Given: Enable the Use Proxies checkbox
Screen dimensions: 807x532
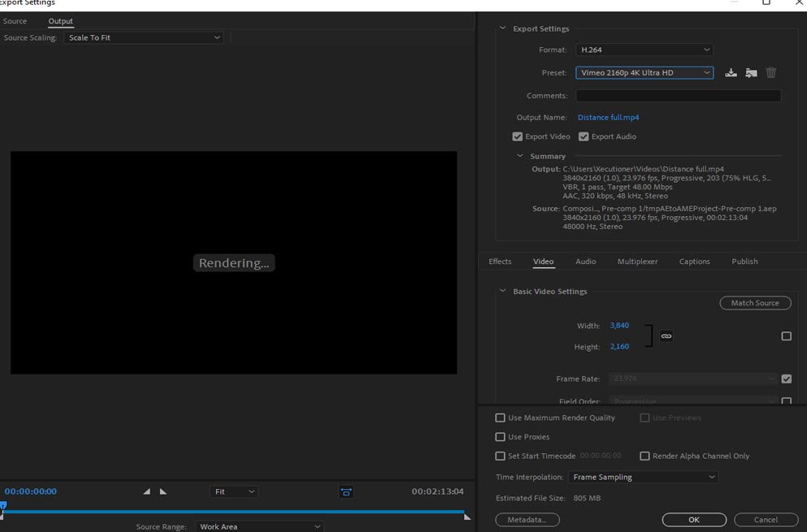Looking at the screenshot, I should [x=500, y=437].
